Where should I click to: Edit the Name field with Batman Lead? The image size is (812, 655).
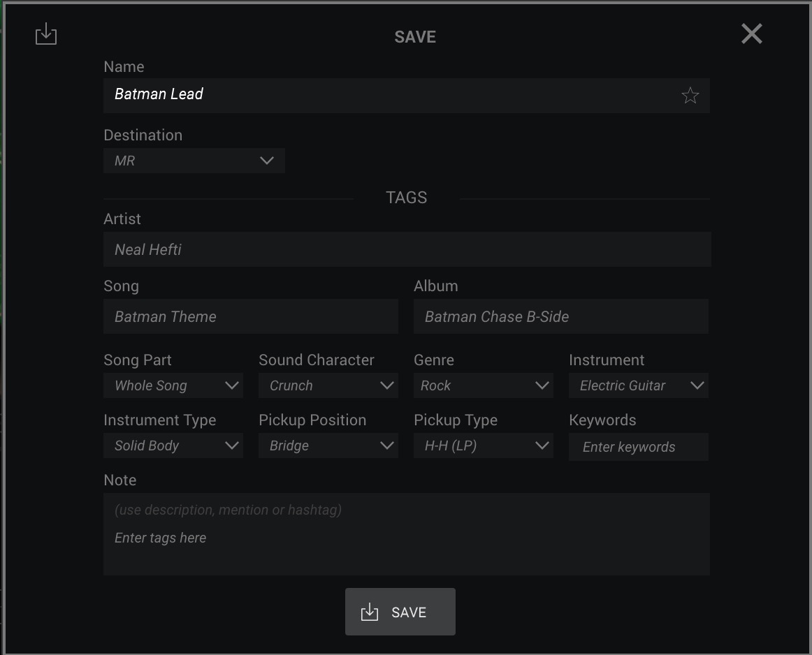coord(407,95)
